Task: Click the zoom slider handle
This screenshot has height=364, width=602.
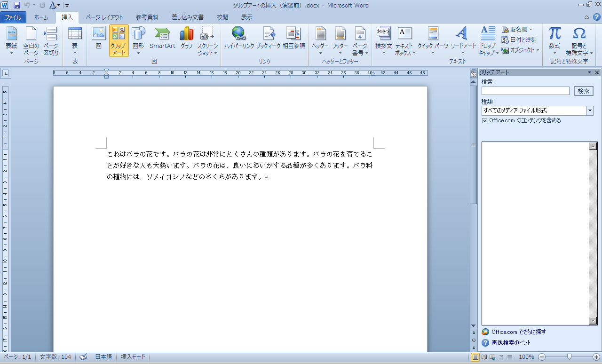Action: [x=569, y=357]
